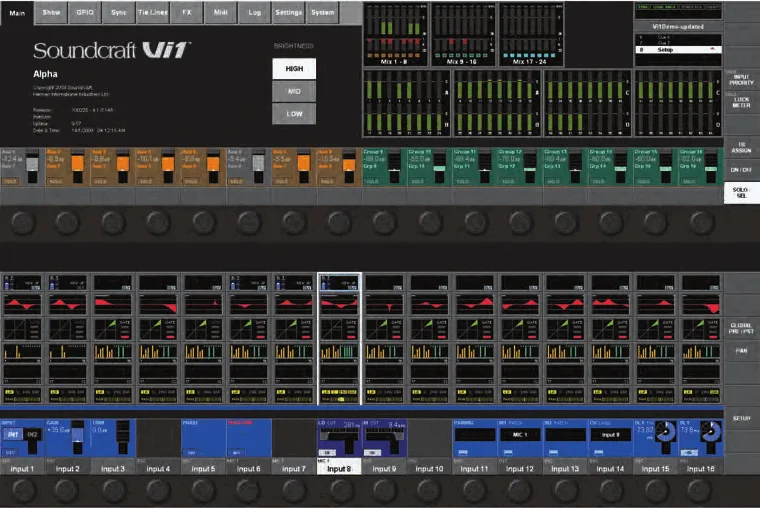
Task: Open the EQ curve block above Input 1
Action: (x=22, y=304)
